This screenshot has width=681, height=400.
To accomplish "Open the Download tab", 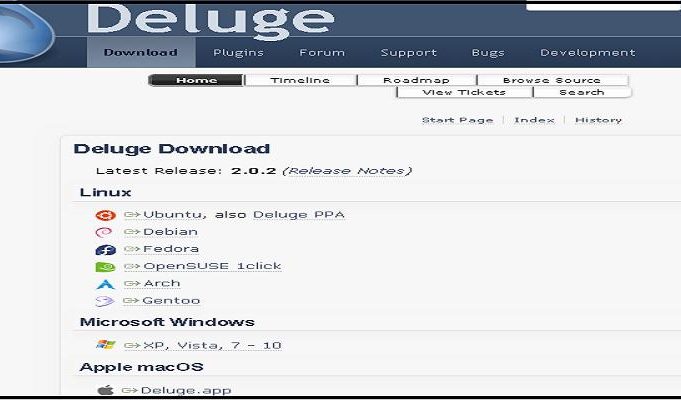I will click(x=141, y=53).
